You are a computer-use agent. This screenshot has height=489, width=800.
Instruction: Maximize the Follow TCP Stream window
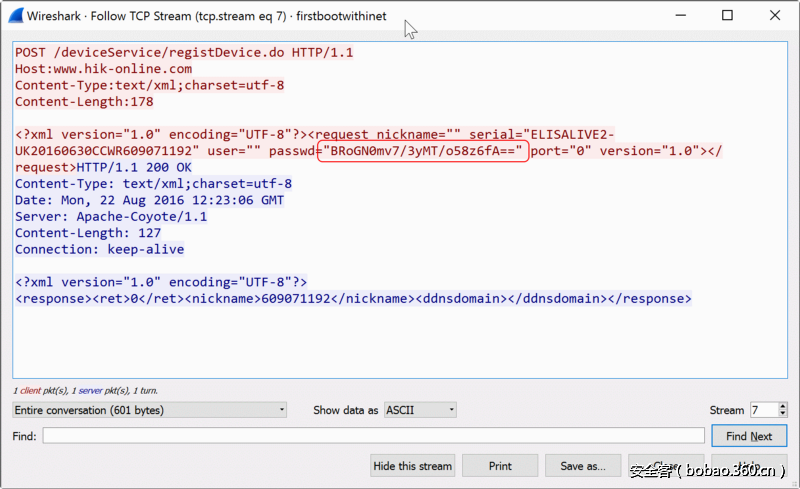(x=727, y=16)
